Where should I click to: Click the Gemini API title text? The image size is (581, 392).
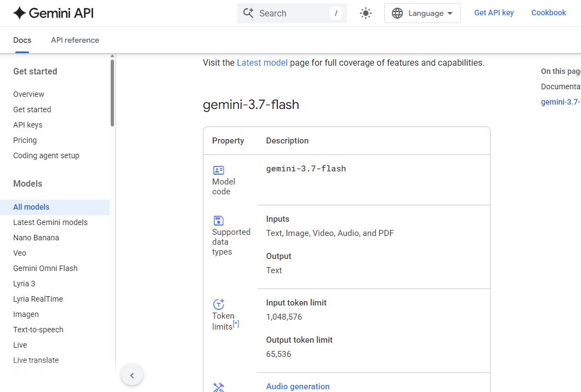tap(61, 13)
